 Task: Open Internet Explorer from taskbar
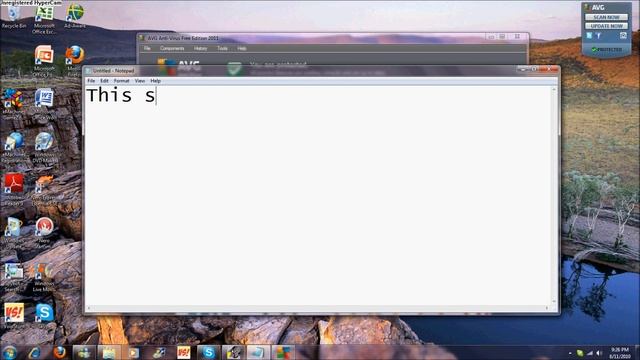click(x=35, y=352)
